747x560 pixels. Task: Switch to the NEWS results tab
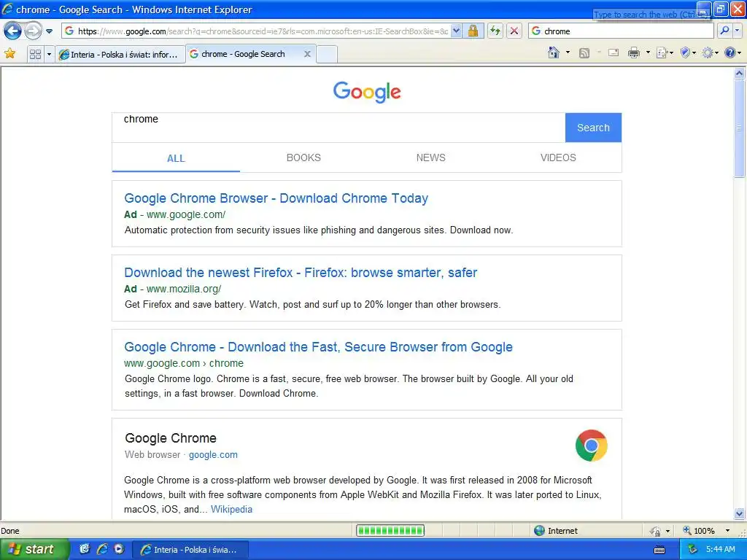[x=430, y=157]
